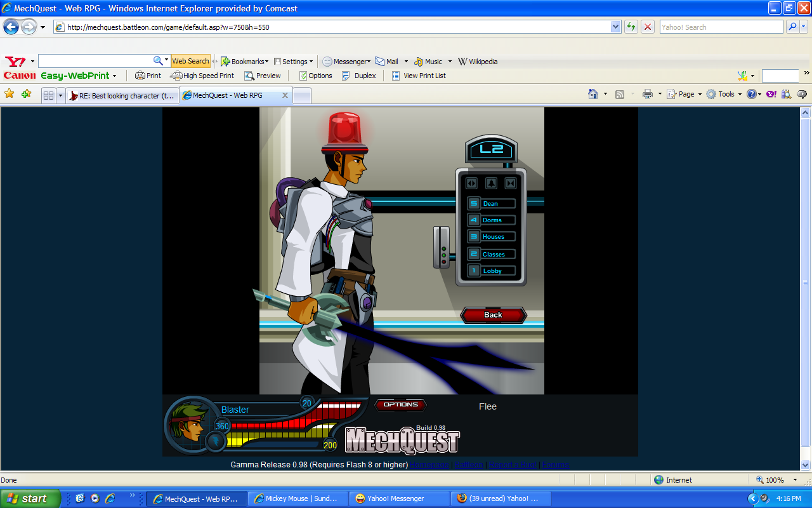812x508 pixels.
Task: Open the Tools menu
Action: point(724,94)
